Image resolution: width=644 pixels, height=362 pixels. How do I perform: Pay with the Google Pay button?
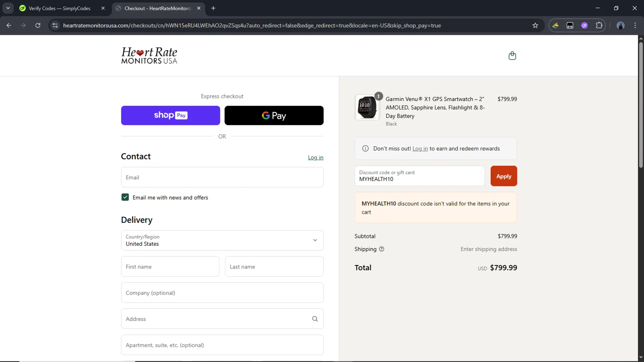tap(274, 115)
